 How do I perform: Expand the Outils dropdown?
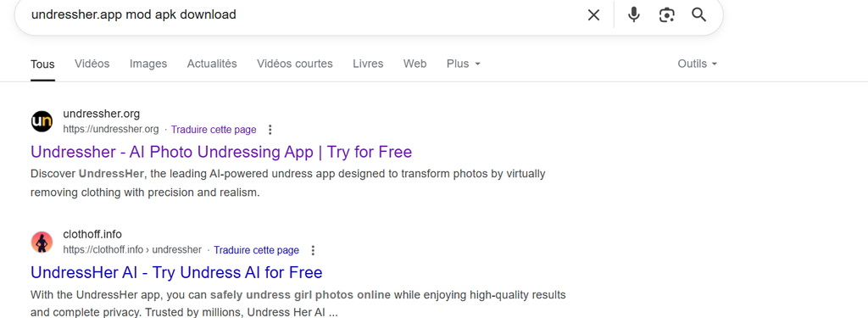pos(698,64)
